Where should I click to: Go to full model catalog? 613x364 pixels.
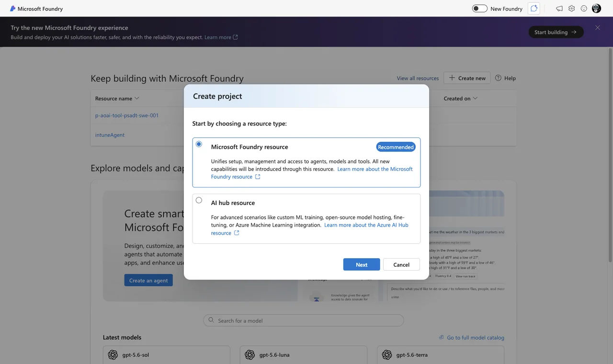[471, 338]
